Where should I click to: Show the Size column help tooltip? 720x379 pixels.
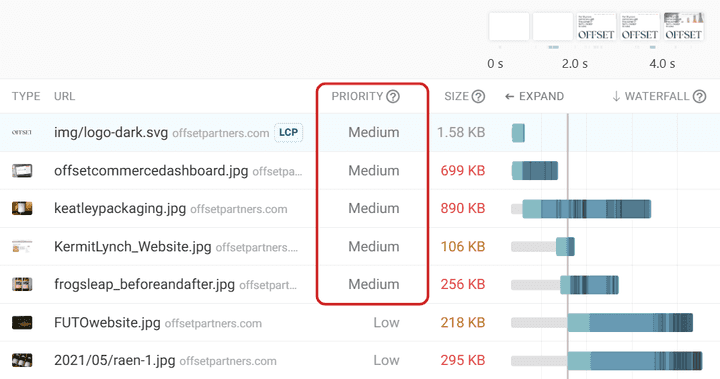tap(478, 96)
